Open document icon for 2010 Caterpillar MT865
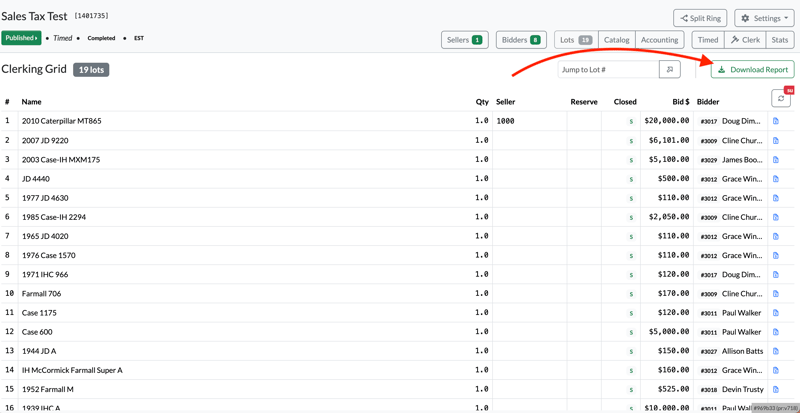800x413 pixels. (x=776, y=122)
